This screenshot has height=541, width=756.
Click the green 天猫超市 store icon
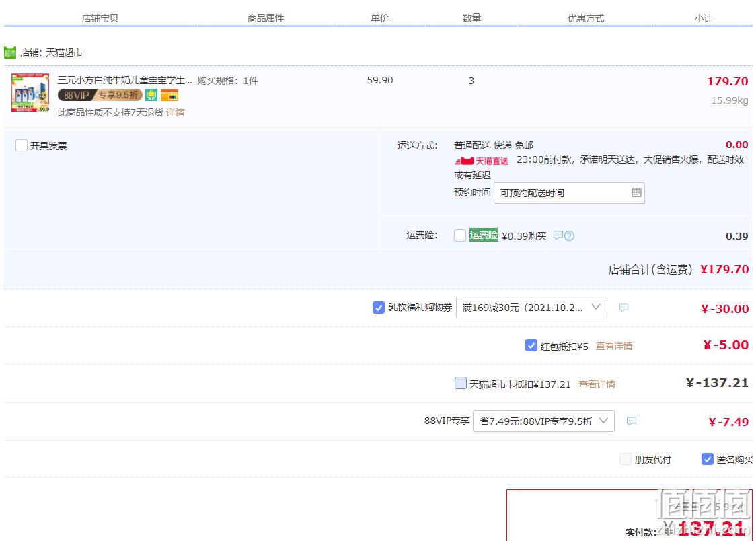[9, 52]
